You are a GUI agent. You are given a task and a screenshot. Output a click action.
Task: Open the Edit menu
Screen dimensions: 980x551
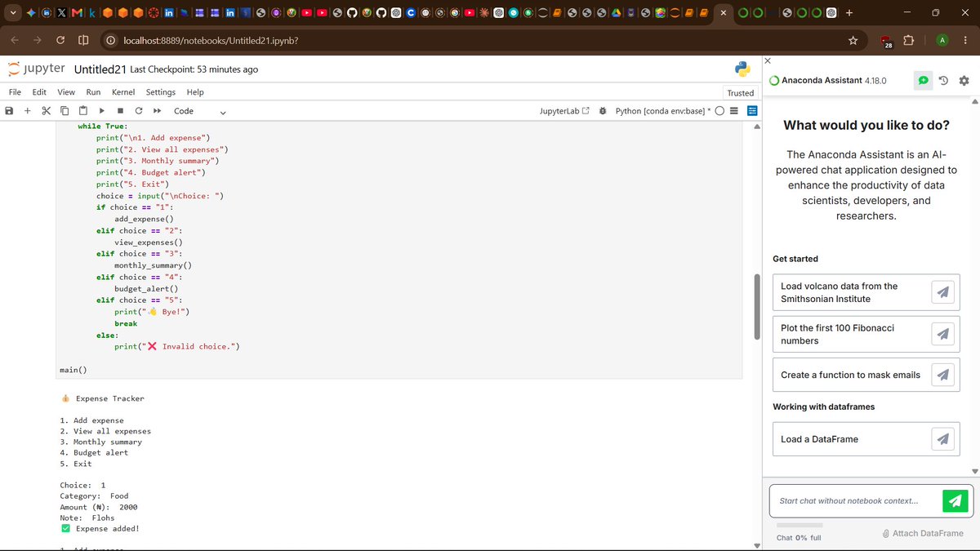click(39, 92)
